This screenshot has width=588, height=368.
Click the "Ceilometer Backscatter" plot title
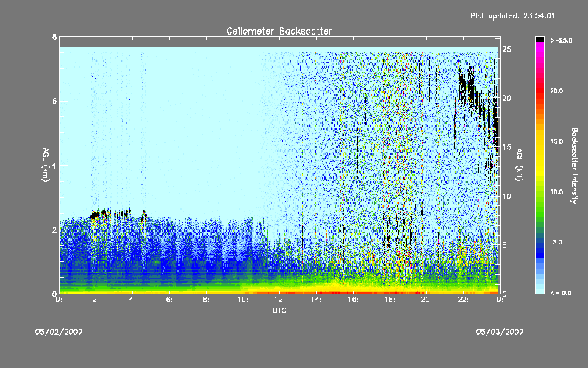click(x=279, y=31)
